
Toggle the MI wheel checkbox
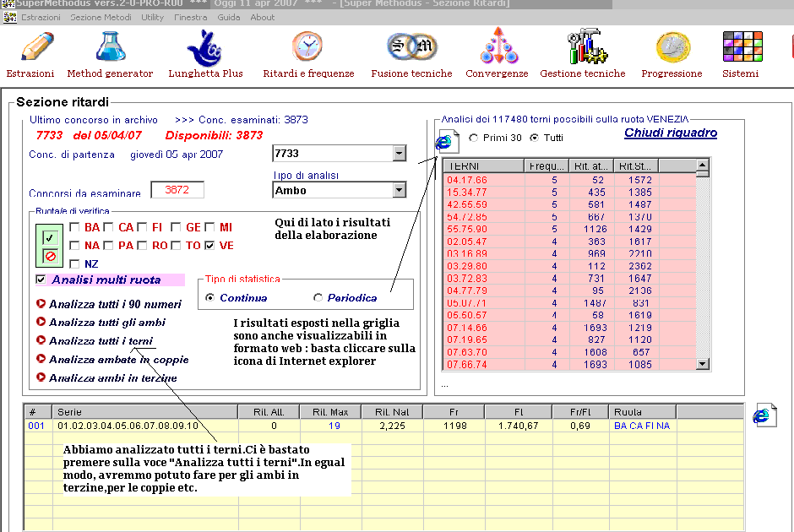[x=209, y=227]
